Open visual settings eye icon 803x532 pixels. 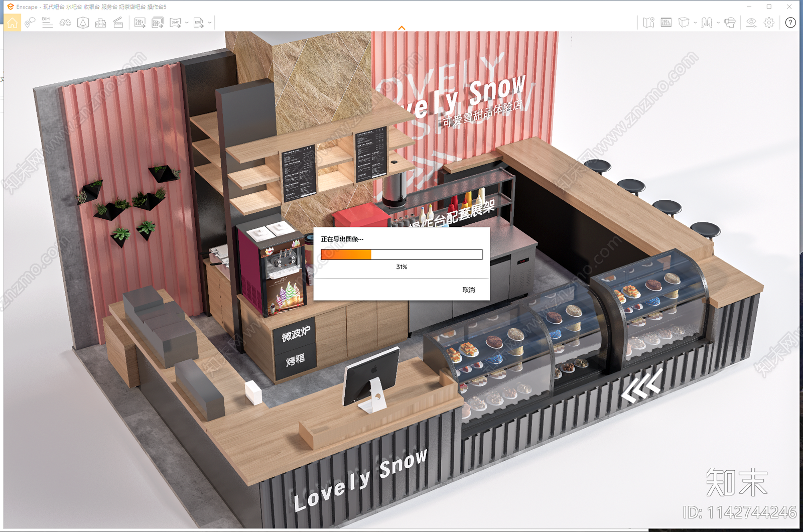tap(751, 23)
